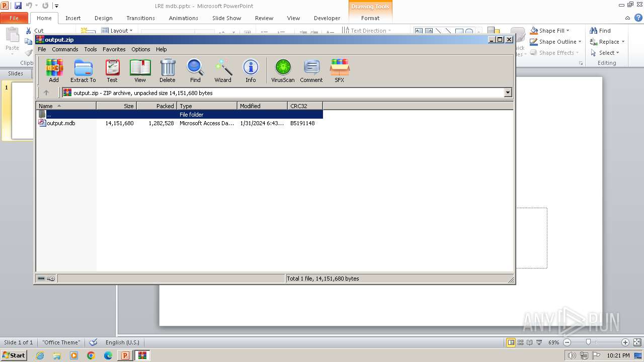
Task: Click the Find button in Editing group
Action: 600,31
